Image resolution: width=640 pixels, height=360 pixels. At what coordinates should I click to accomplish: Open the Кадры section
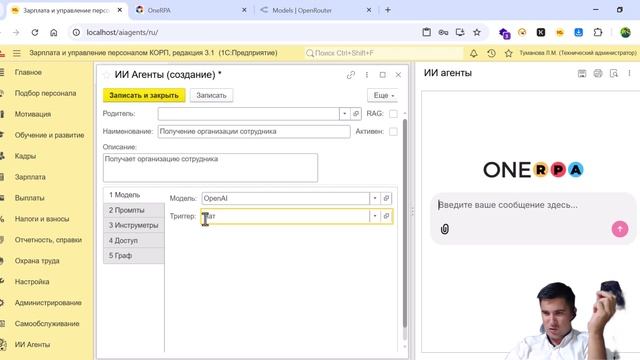[25, 156]
